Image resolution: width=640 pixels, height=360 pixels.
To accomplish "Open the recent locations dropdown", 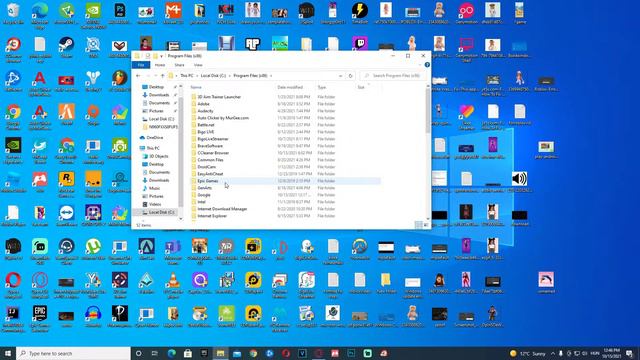I will tap(155, 76).
